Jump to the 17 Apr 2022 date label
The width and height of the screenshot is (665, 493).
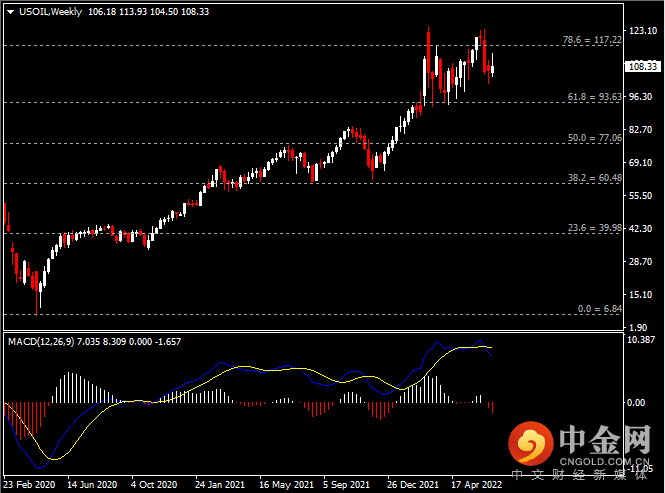coord(476,484)
